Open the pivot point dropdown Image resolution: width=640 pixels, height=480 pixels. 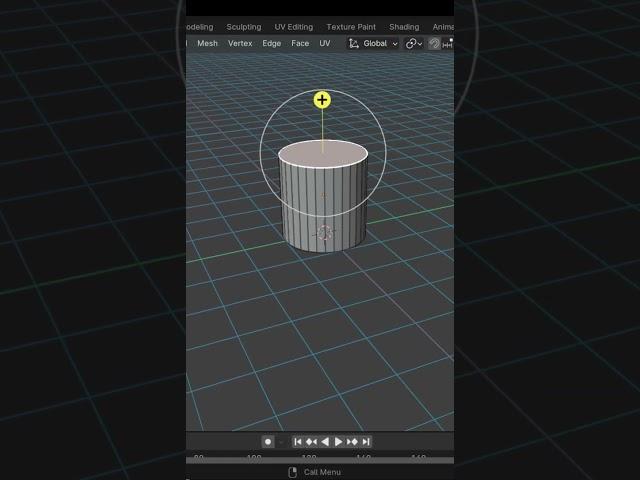[x=413, y=43]
